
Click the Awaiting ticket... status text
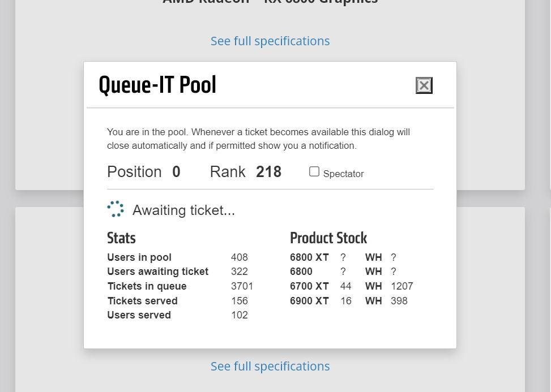pyautogui.click(x=183, y=210)
